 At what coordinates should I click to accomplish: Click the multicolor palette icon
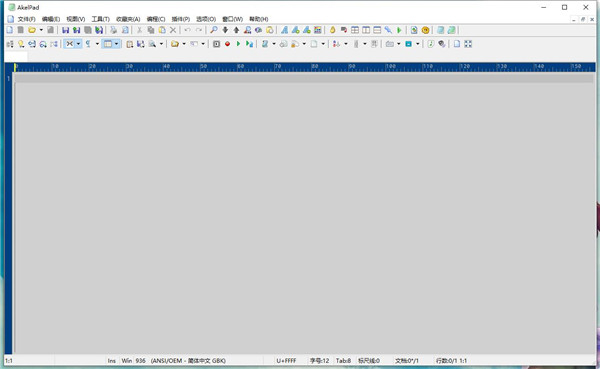[318, 30]
